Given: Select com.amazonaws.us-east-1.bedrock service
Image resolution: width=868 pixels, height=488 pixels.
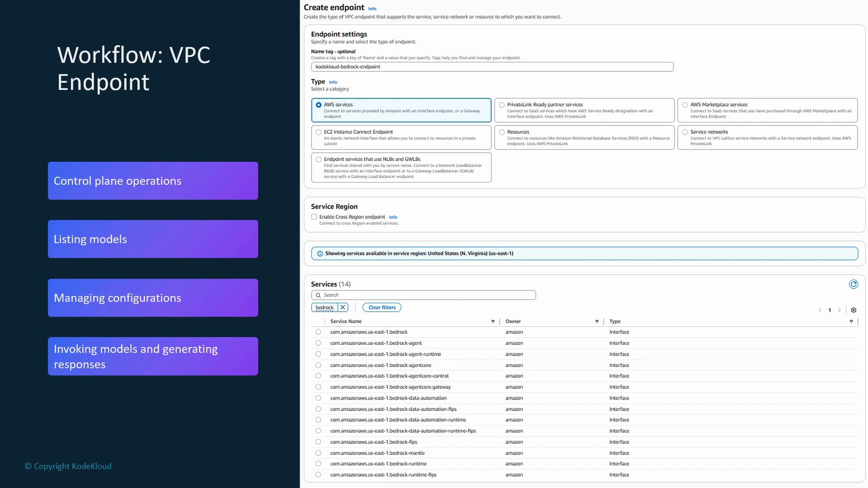Looking at the screenshot, I should (318, 332).
